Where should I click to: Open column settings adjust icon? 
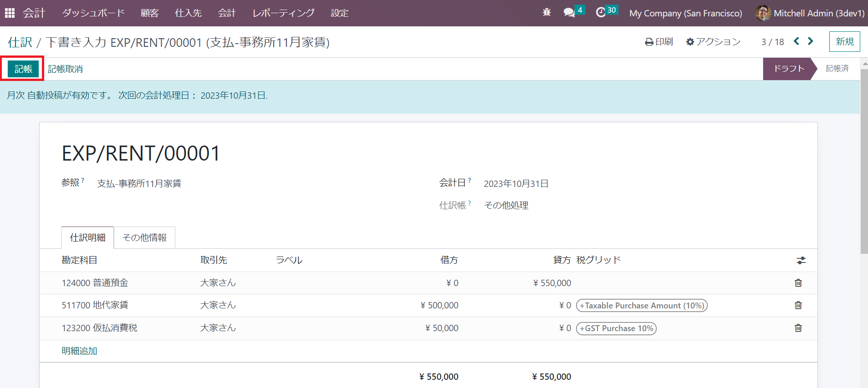pos(801,260)
